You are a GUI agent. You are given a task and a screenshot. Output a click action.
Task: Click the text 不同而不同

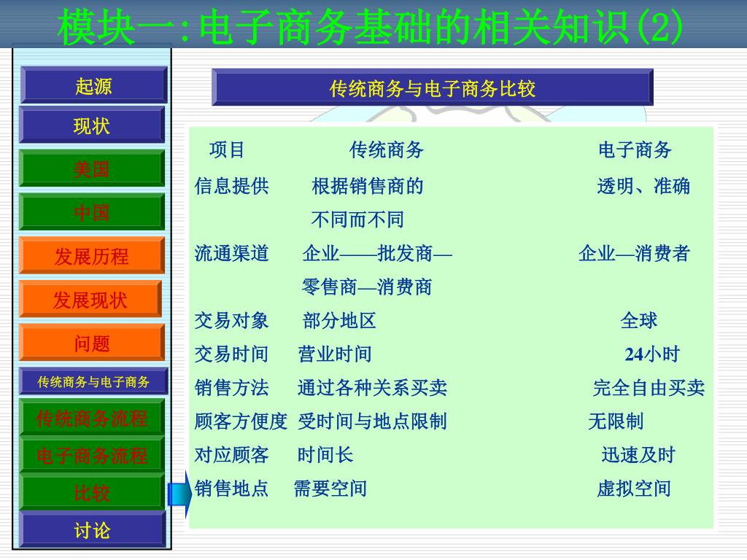pos(357,219)
